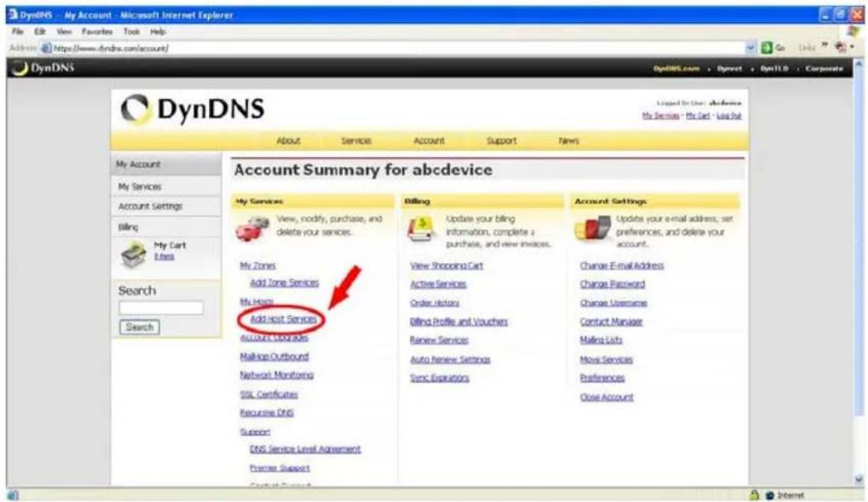
Task: Open the Favorites menu
Action: (x=97, y=31)
